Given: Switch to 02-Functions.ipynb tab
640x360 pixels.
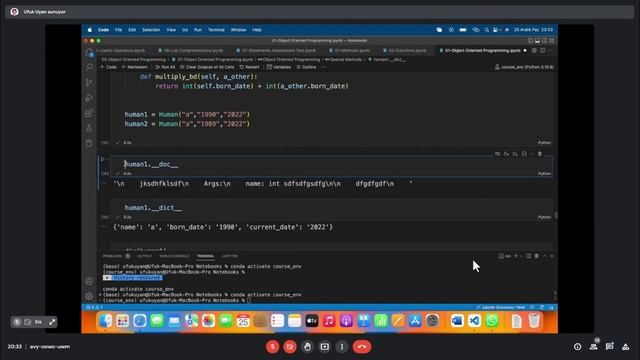Looking at the screenshot, I should 407,50.
